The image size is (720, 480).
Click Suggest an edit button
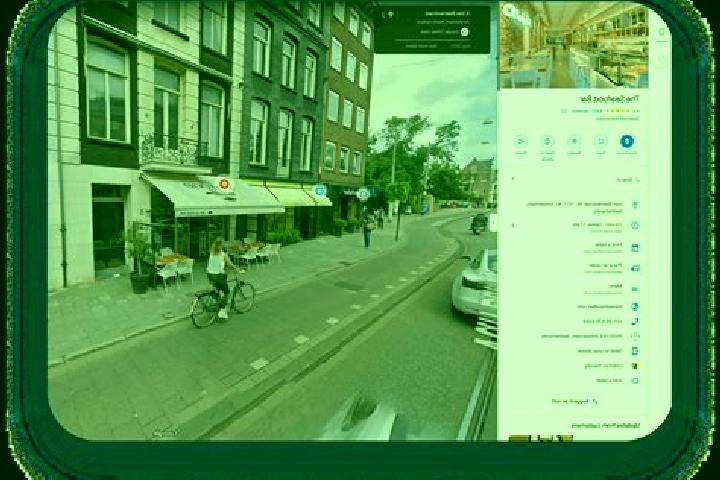(574, 401)
